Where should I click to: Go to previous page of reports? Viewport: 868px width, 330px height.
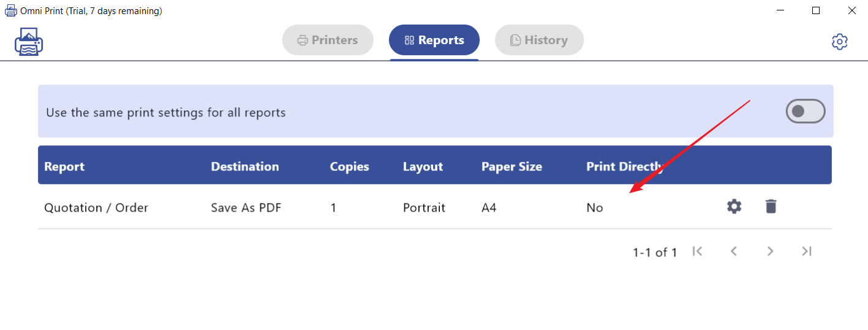click(x=733, y=251)
